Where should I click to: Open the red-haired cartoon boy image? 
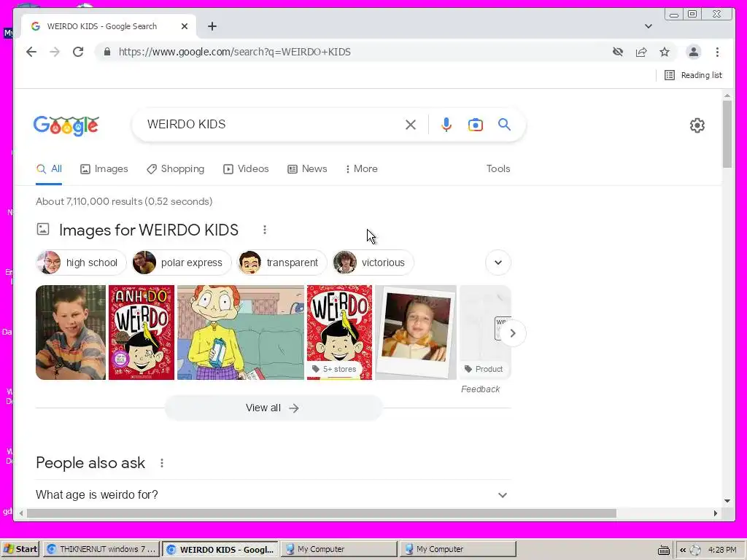(241, 332)
